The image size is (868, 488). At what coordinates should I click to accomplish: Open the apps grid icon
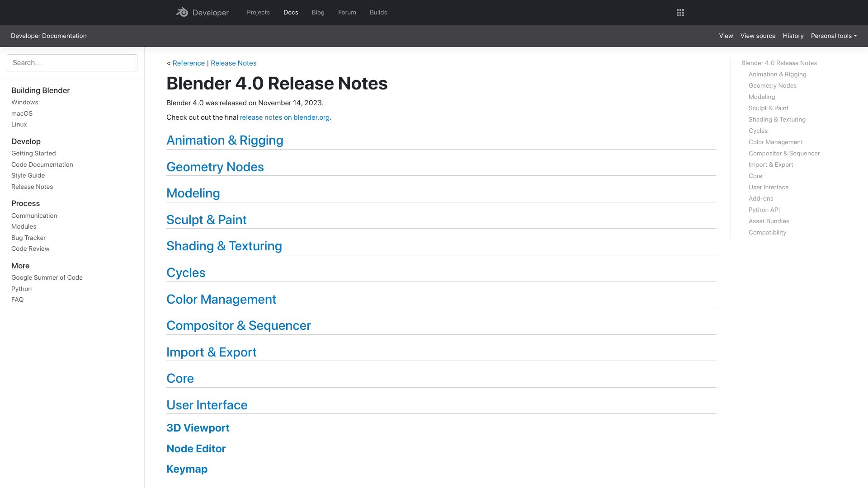[x=680, y=13]
